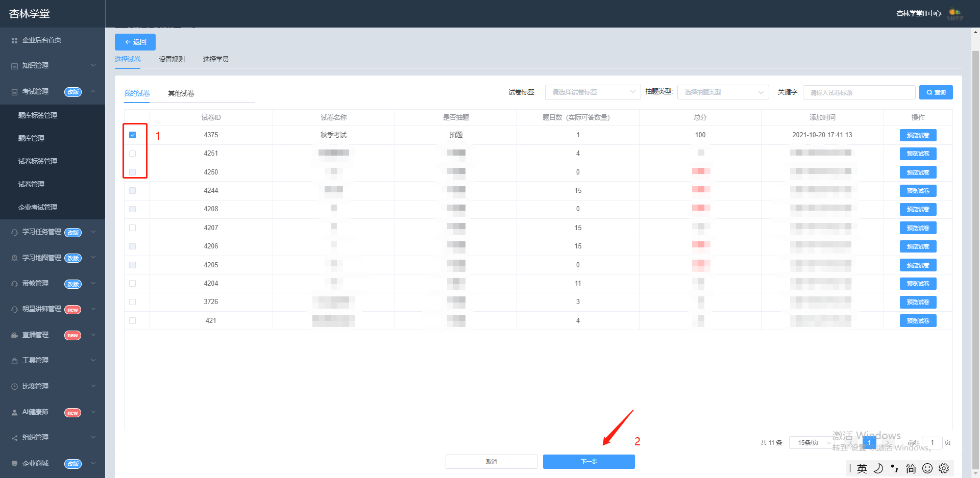Click the 企业后台首页 grid icon
Viewport: 980px width, 478px height.
[x=14, y=40]
